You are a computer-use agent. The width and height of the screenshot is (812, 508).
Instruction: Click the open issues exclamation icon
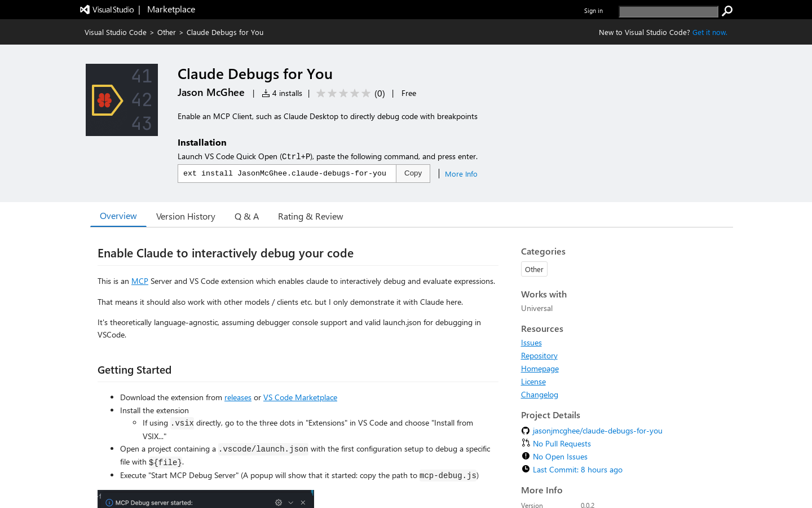pyautogui.click(x=526, y=456)
